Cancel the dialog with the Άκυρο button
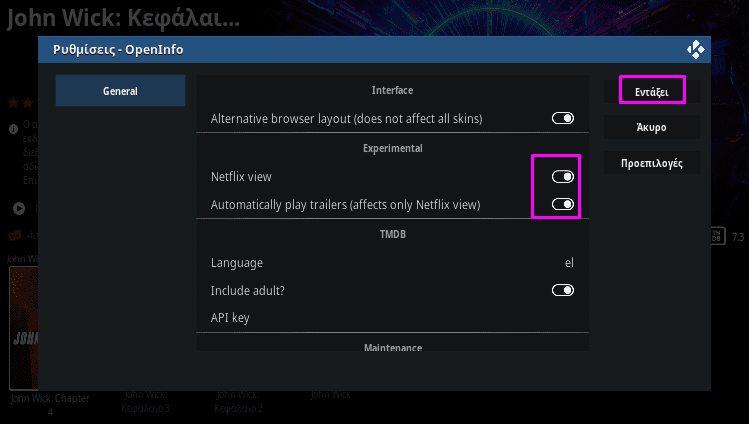749x424 pixels. [652, 127]
